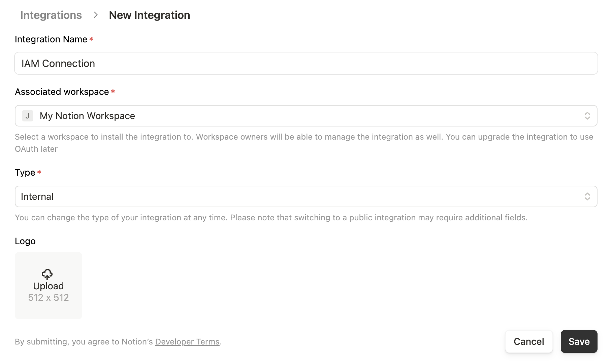Viewport: 611px width, 364px height.
Task: Navigate back via the Integrations breadcrumb
Action: 51,15
